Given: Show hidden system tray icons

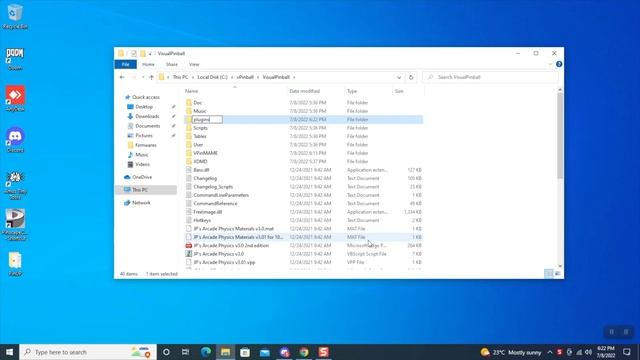Looking at the screenshot, I should pyautogui.click(x=550, y=352).
